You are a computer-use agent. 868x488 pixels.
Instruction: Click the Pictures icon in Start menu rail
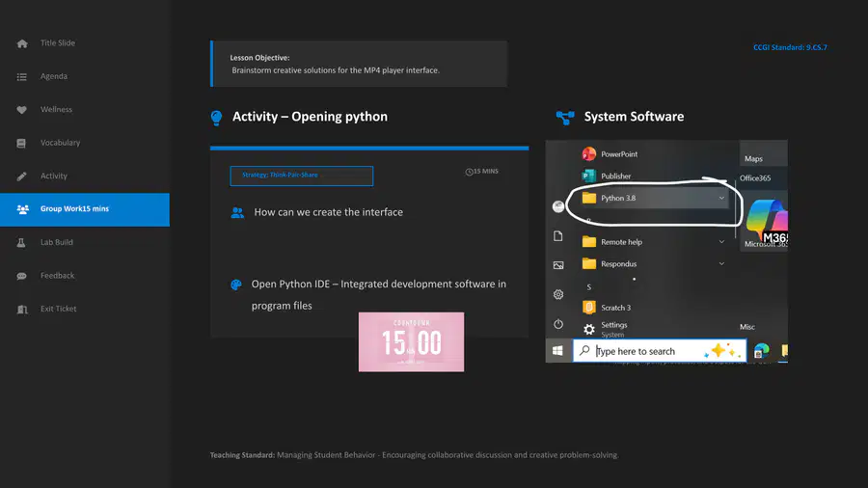point(558,265)
